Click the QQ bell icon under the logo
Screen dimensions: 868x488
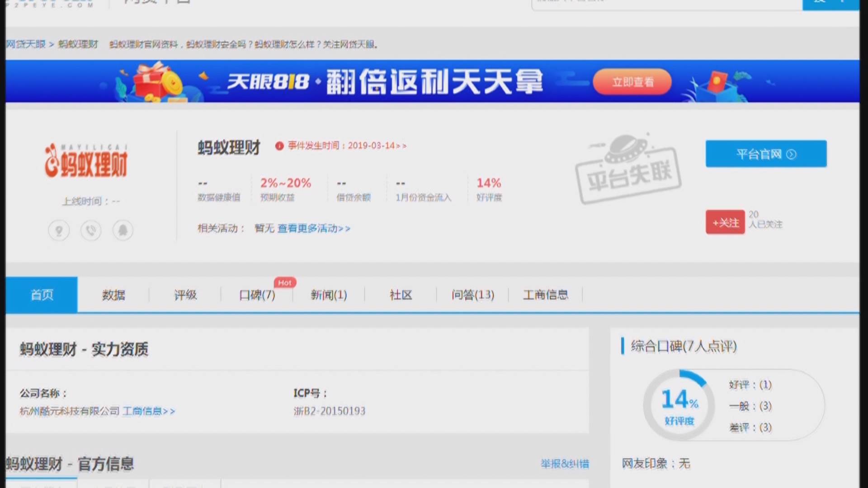click(x=123, y=230)
